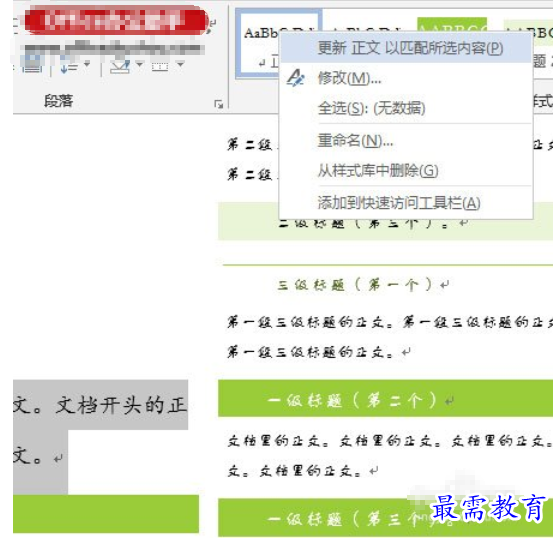The width and height of the screenshot is (554, 539).
Task: Expand the shading color dropdown arrow
Action: click(140, 64)
